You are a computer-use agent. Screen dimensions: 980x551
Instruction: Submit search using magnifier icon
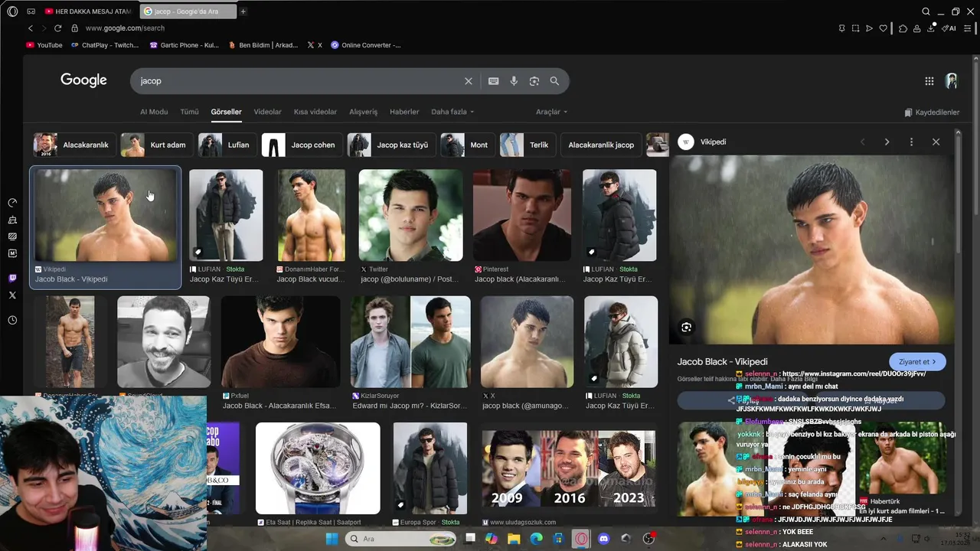point(554,81)
